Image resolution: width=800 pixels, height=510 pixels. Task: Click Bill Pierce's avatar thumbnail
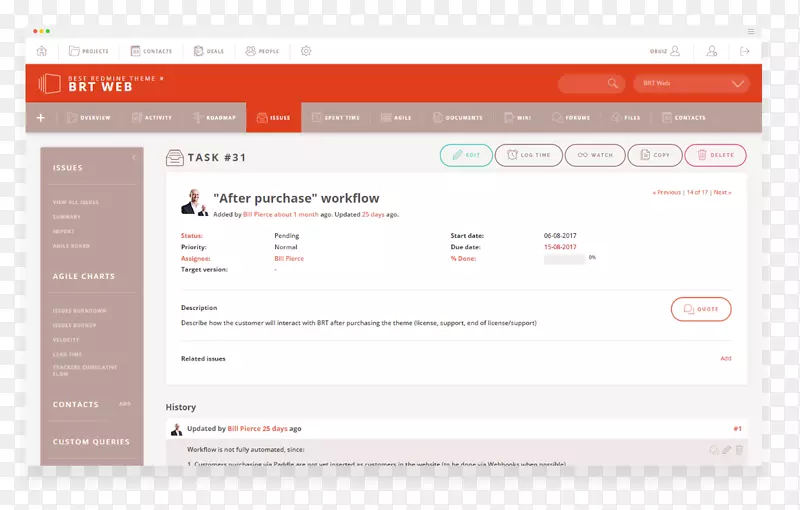pos(194,203)
